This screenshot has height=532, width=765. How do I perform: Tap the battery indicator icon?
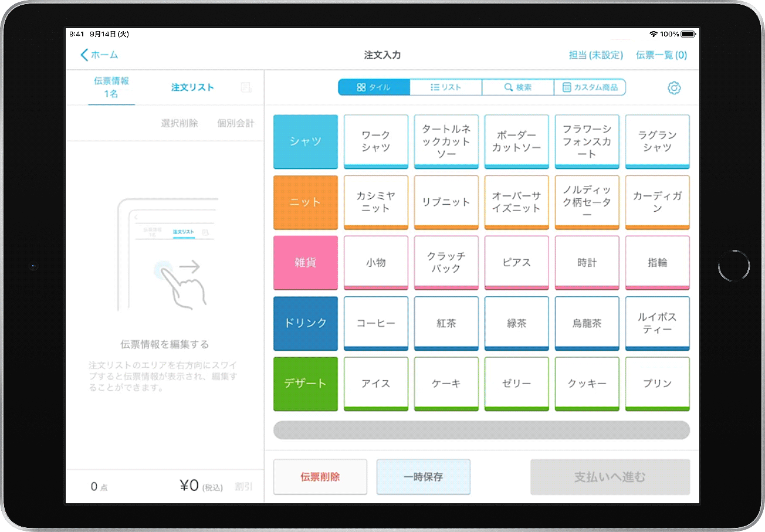[x=688, y=34]
